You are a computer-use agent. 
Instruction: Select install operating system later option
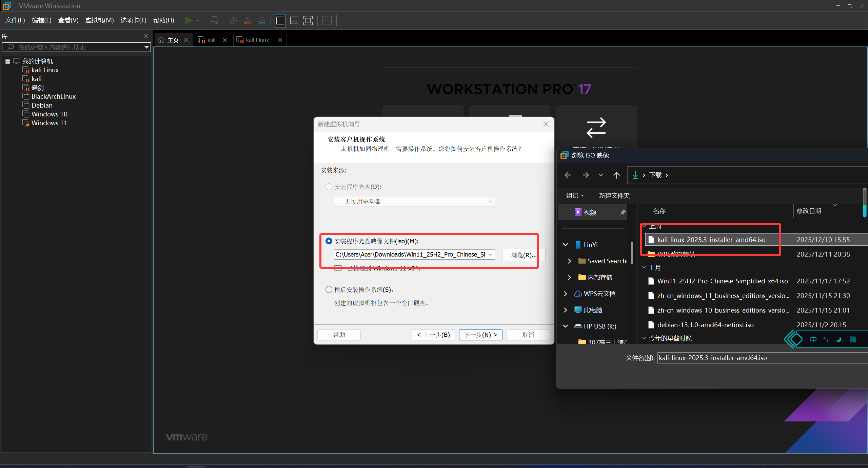[x=329, y=289]
